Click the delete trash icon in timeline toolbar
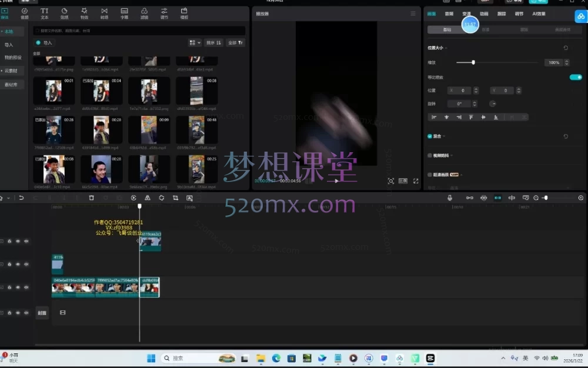 click(x=91, y=198)
